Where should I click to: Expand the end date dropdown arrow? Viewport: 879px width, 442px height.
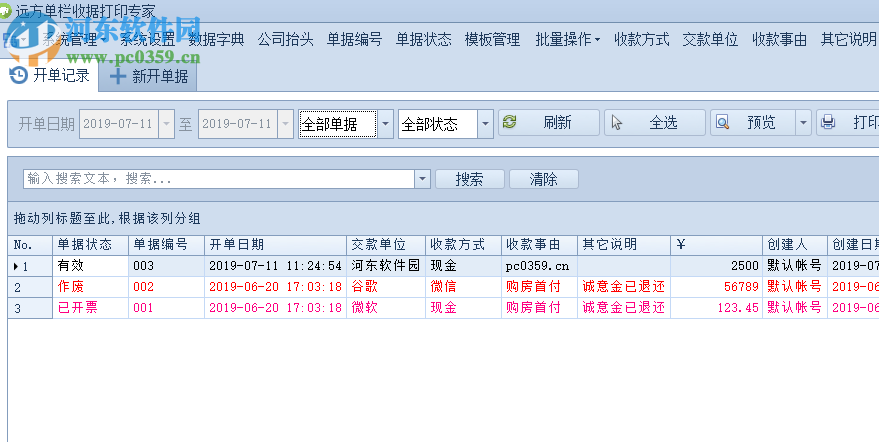[285, 124]
